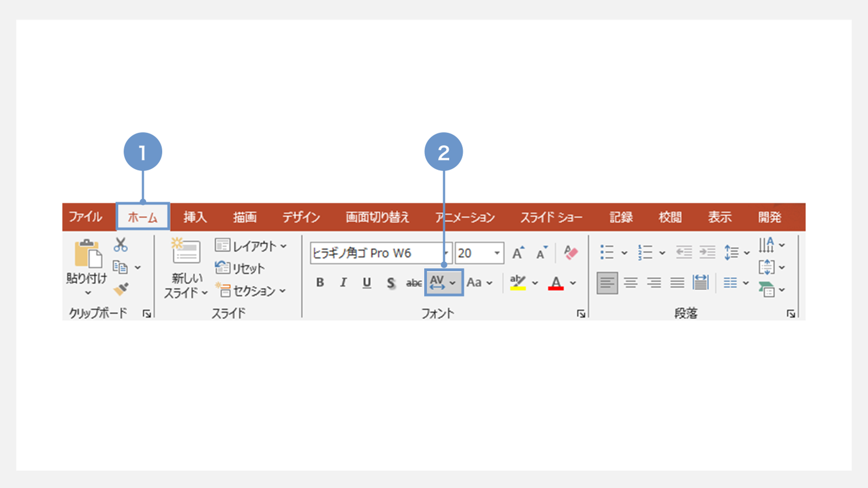Screen dimensions: 868x488
Task: Open the convert to SmartArt menu
Action: [771, 289]
